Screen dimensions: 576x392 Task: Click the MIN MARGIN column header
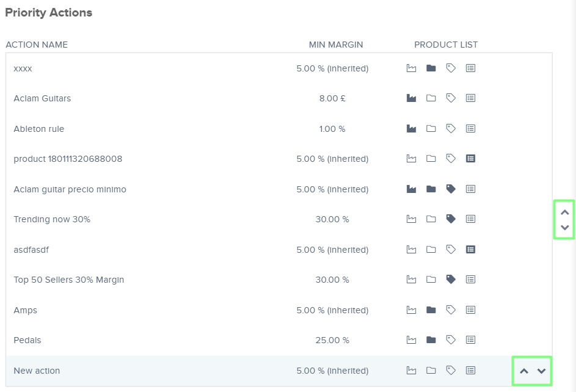click(x=335, y=45)
